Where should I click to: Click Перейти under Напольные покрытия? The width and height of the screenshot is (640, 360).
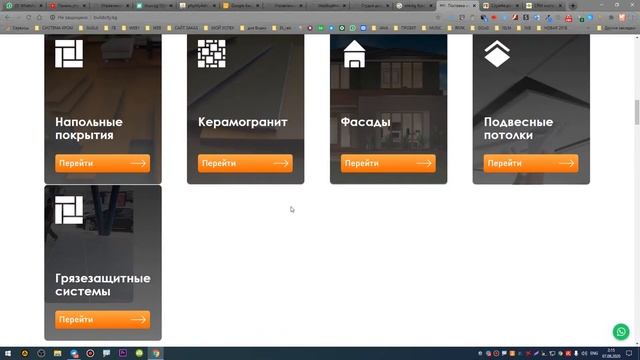pyautogui.click(x=102, y=163)
